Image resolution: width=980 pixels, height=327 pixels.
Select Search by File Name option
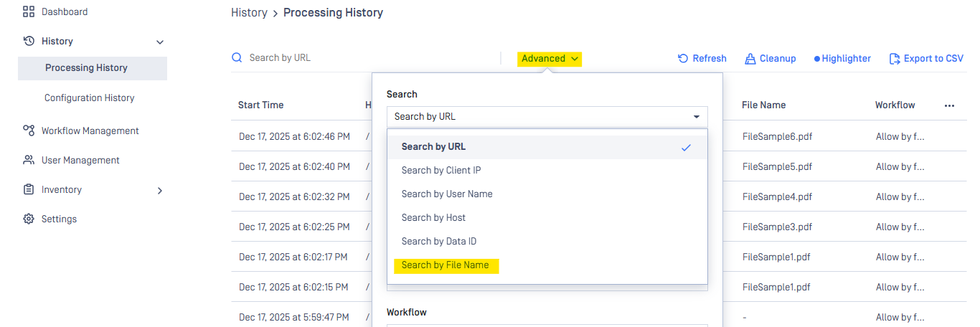pyautogui.click(x=445, y=265)
